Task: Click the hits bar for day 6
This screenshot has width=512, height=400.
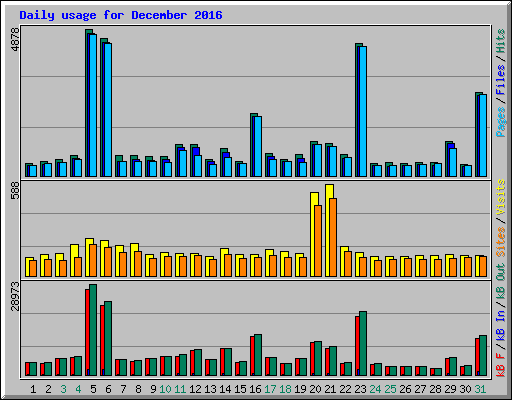Action: (x=102, y=107)
